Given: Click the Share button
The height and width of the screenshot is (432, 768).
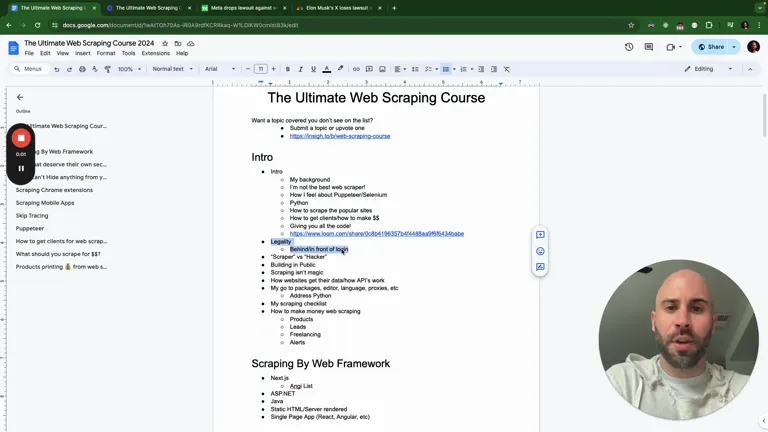Looking at the screenshot, I should tap(710, 47).
